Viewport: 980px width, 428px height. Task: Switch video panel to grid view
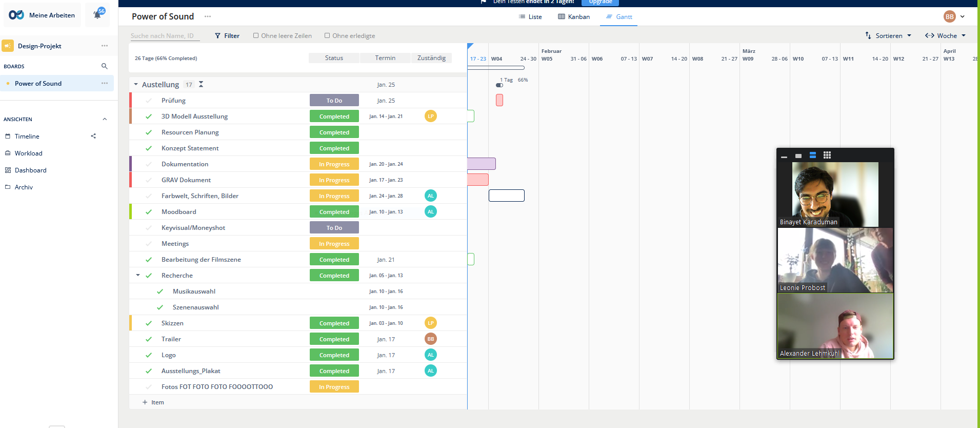point(827,155)
